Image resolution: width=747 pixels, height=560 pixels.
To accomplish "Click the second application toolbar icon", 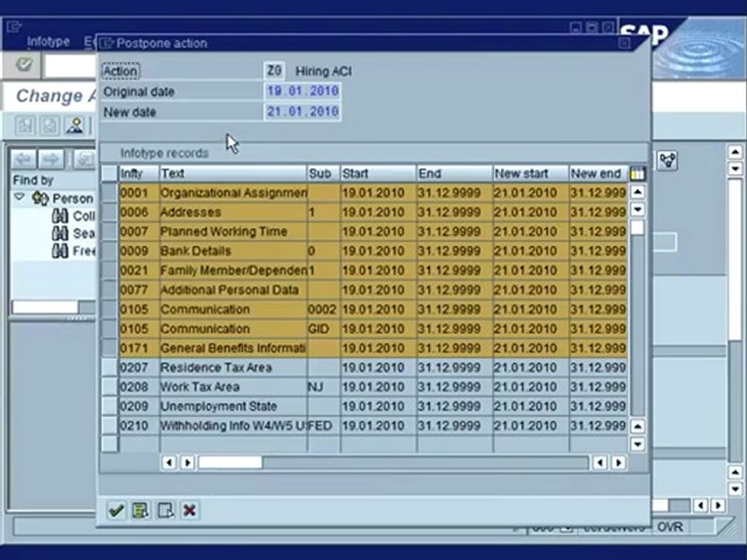I will click(50, 126).
